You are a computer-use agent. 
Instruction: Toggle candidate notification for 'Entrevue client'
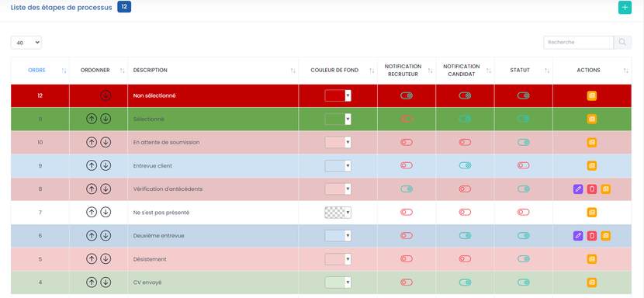(x=465, y=165)
